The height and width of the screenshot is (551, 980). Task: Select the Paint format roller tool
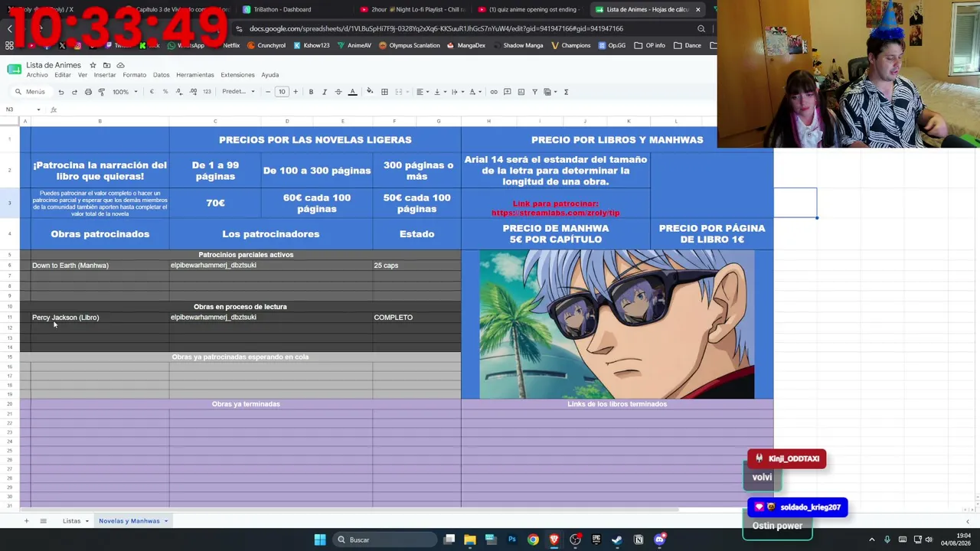[102, 92]
